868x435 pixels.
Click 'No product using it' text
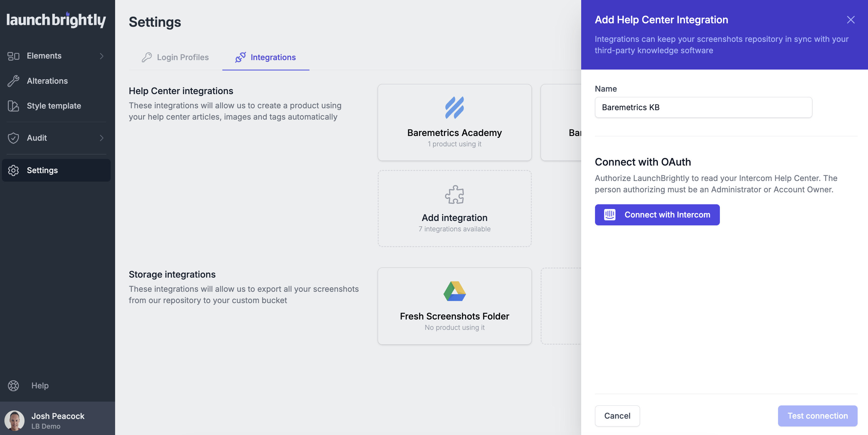point(454,327)
